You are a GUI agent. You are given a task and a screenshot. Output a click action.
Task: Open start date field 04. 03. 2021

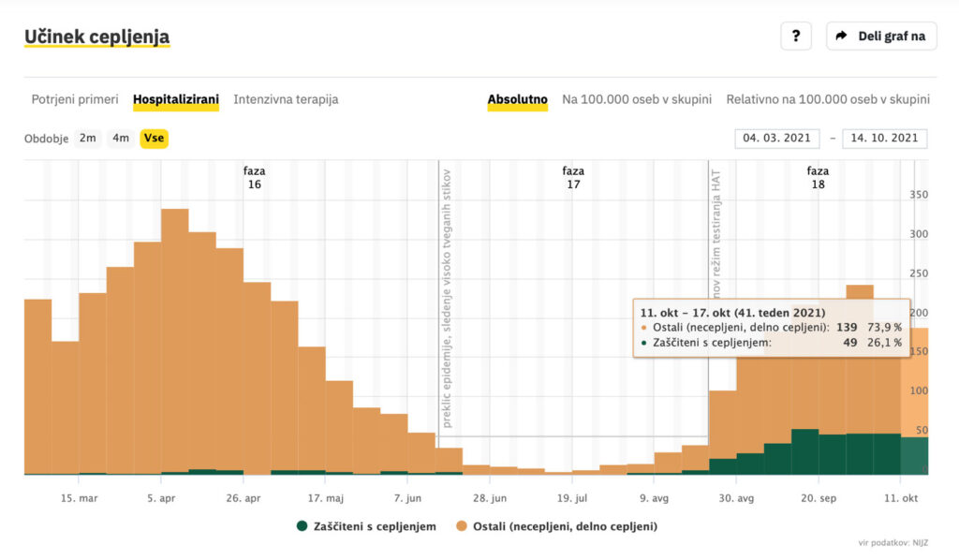[777, 139]
